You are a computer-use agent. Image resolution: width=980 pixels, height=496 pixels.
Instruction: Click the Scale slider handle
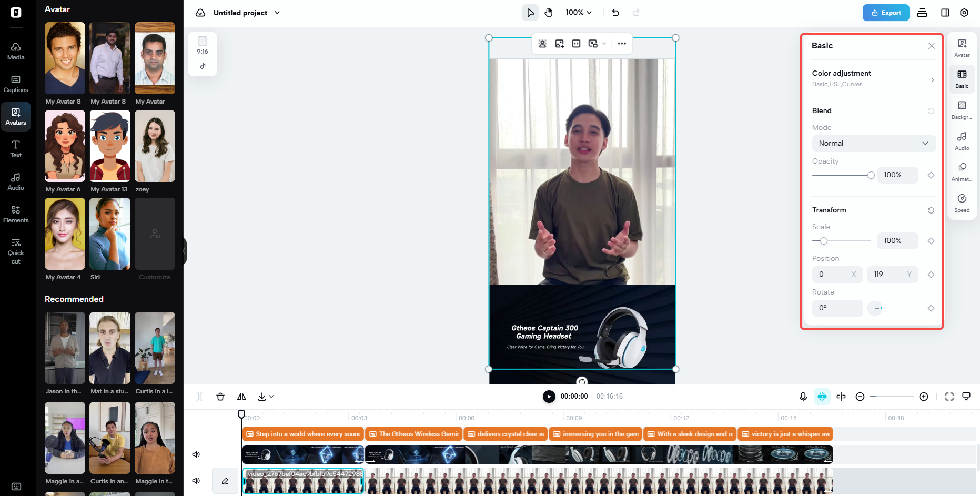pos(824,241)
